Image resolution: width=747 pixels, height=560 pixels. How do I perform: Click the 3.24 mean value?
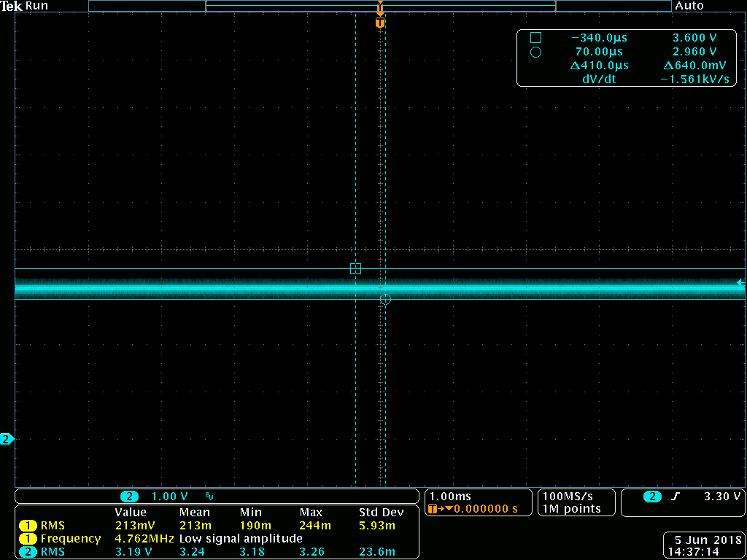(192, 553)
